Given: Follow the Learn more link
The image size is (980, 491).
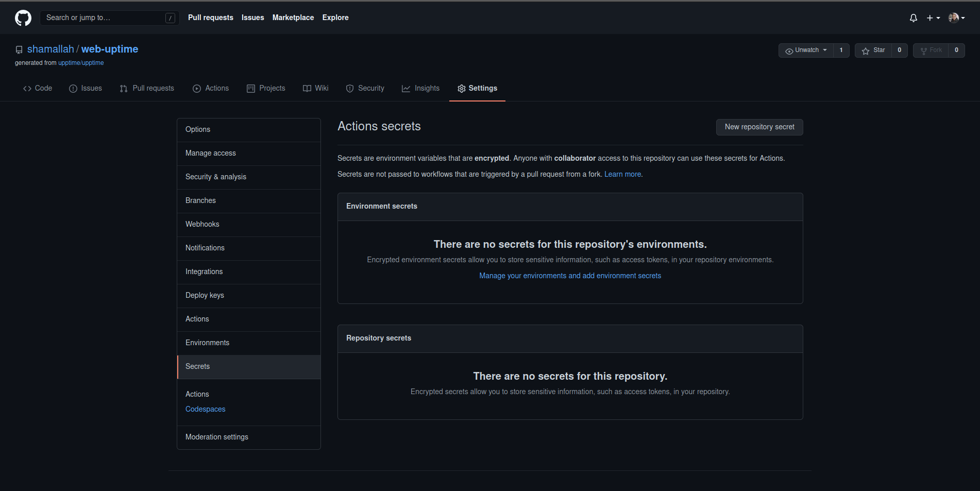Looking at the screenshot, I should [x=622, y=174].
